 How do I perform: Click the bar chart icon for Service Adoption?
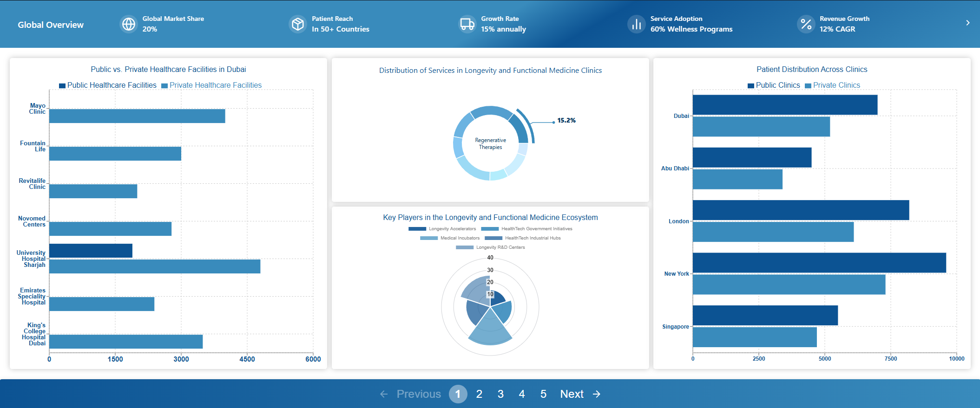[x=637, y=24]
